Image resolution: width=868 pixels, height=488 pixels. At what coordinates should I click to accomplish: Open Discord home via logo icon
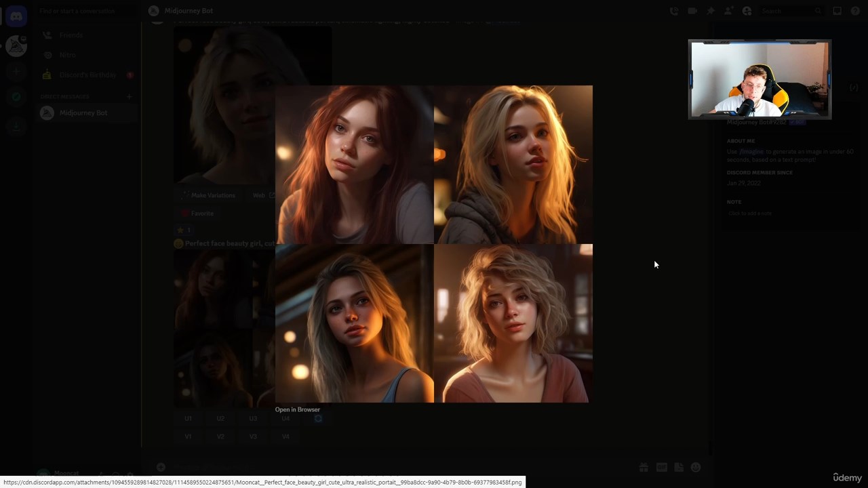pyautogui.click(x=16, y=16)
